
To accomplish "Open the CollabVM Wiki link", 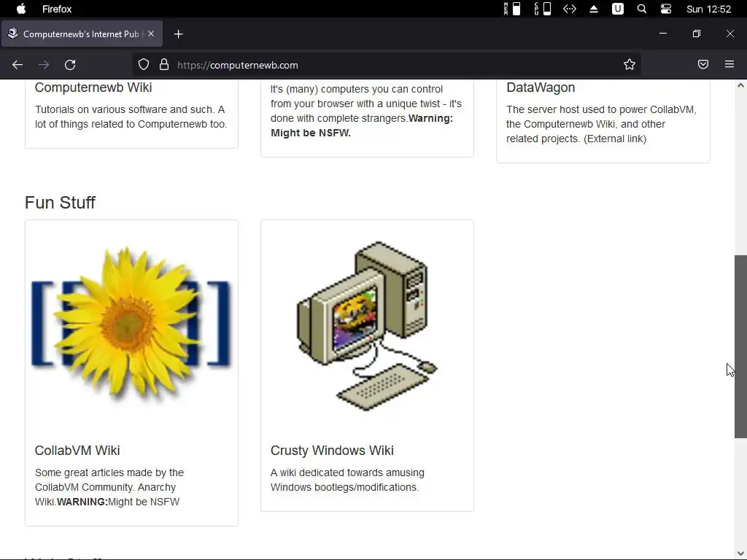I will [x=77, y=451].
